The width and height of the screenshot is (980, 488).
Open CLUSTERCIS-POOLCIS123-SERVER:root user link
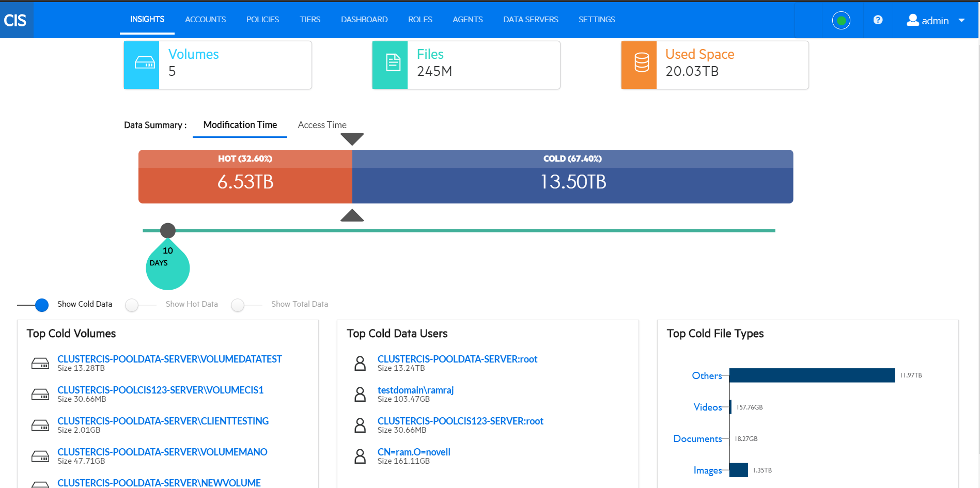460,421
